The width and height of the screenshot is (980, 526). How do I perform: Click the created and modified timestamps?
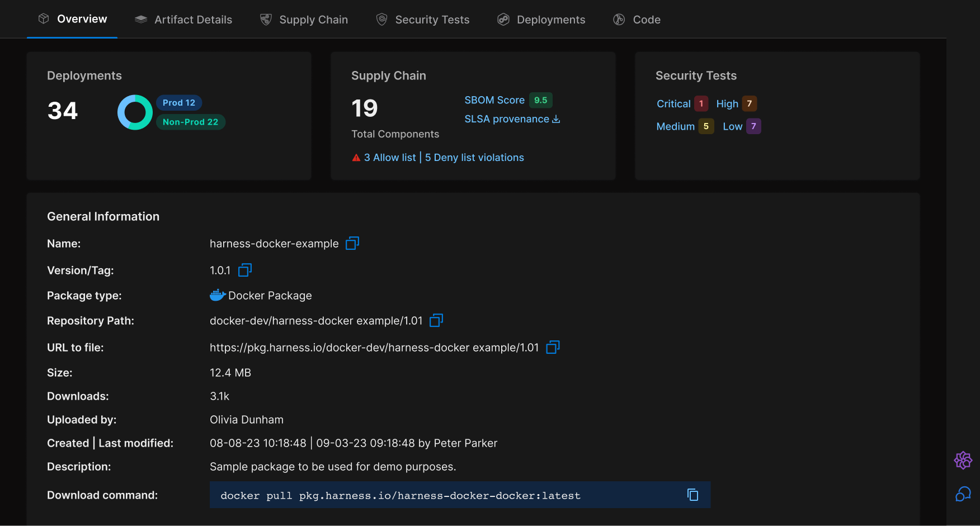(x=354, y=443)
